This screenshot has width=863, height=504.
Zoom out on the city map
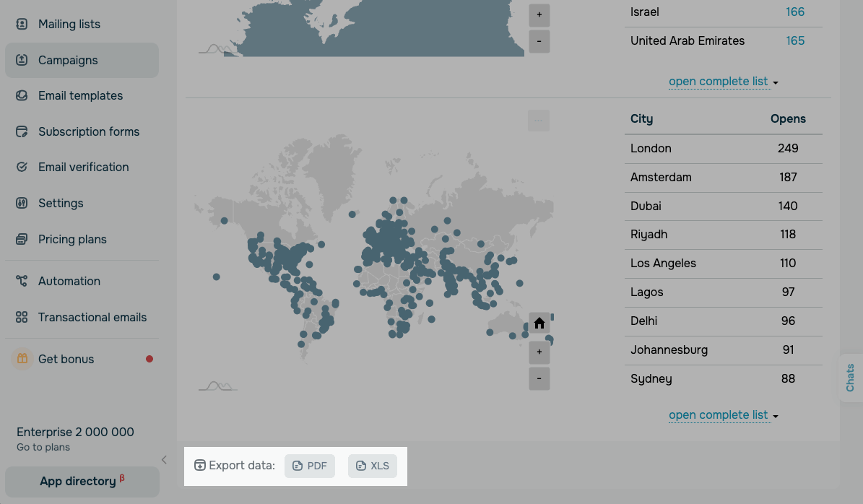[539, 378]
